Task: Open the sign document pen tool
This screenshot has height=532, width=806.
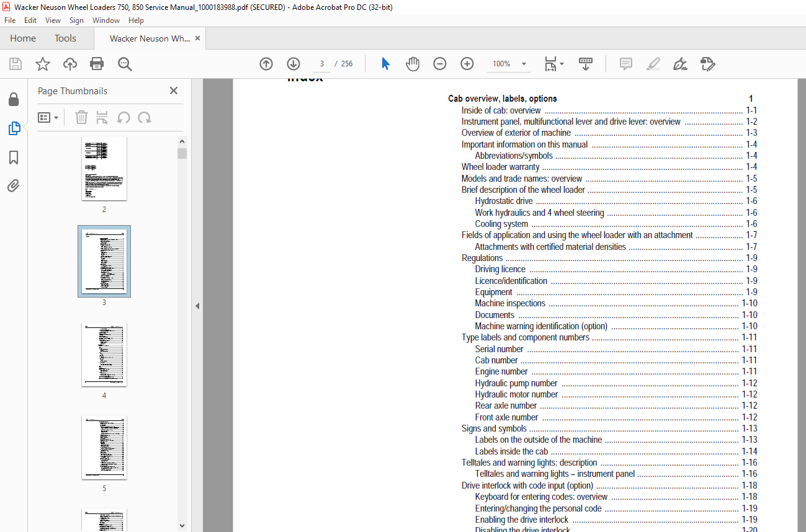Action: 680,64
